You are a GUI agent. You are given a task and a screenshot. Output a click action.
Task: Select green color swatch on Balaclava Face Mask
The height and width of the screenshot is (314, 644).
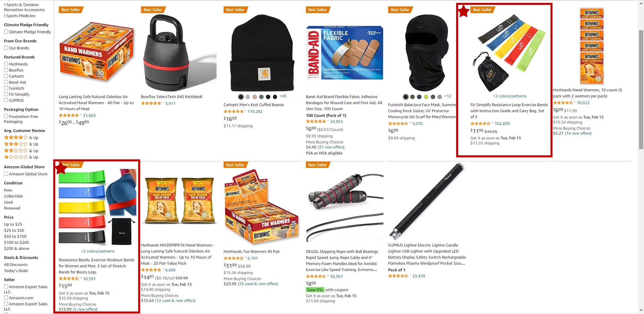(x=426, y=97)
